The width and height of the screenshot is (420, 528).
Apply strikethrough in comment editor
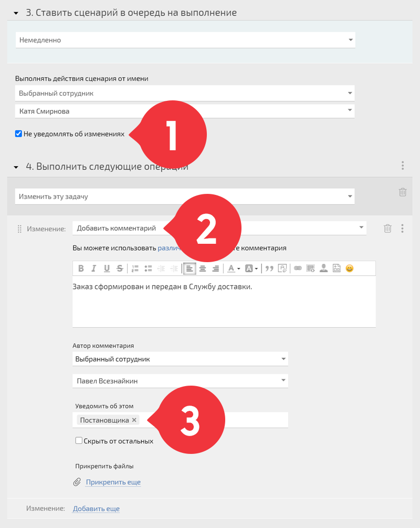(x=120, y=268)
